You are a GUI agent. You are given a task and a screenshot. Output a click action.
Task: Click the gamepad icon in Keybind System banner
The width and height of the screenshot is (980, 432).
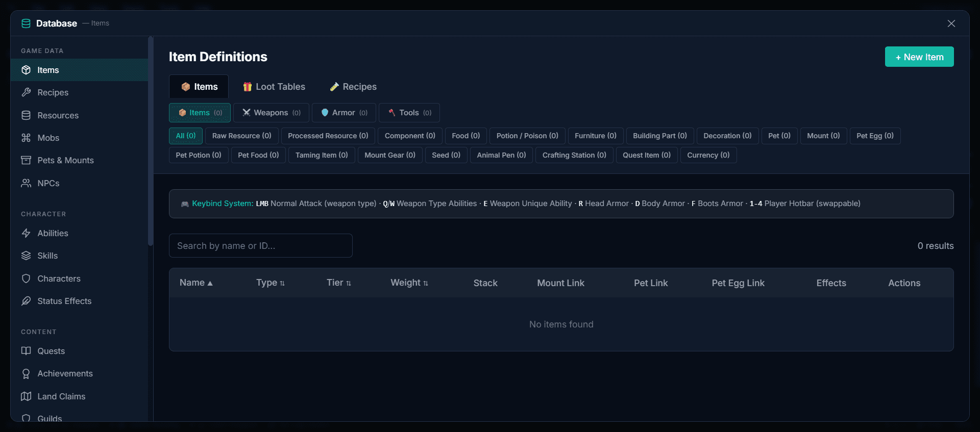pos(185,204)
